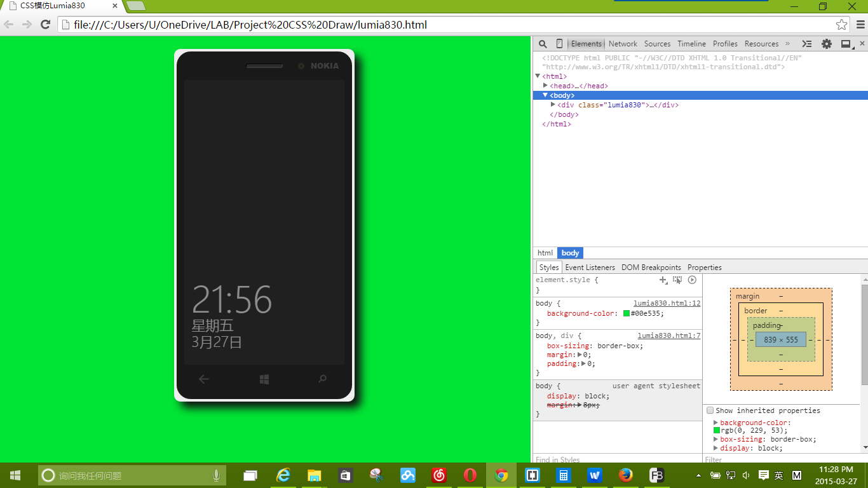Bookmark this page with the star icon

point(841,25)
